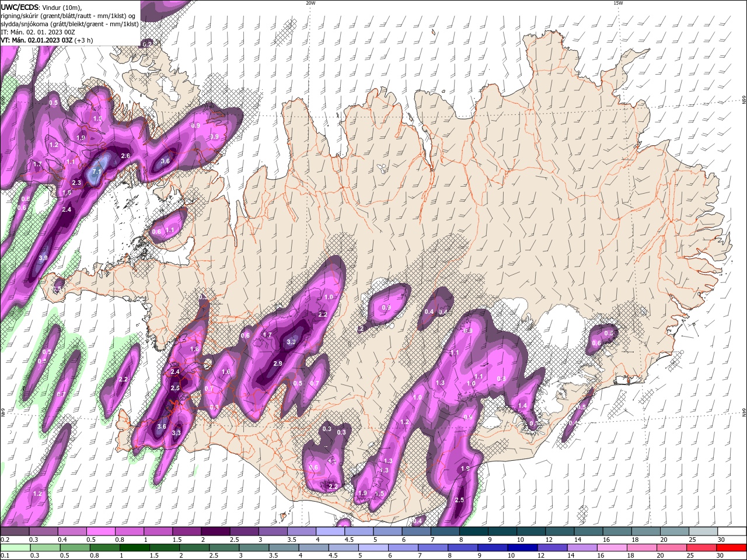The height and width of the screenshot is (560, 747).
Task: Pick the 25 red-pink swatch in rain legend
Action: pyautogui.click(x=702, y=548)
